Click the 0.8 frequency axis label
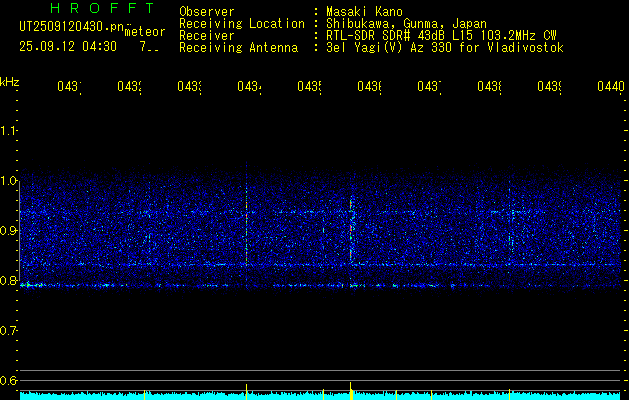629x400 pixels. click(8, 280)
